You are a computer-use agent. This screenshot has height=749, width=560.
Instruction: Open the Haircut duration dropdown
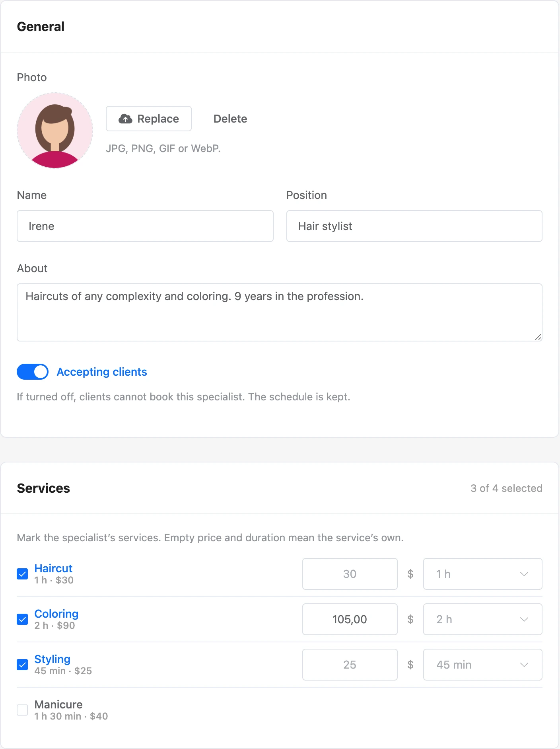click(x=482, y=574)
